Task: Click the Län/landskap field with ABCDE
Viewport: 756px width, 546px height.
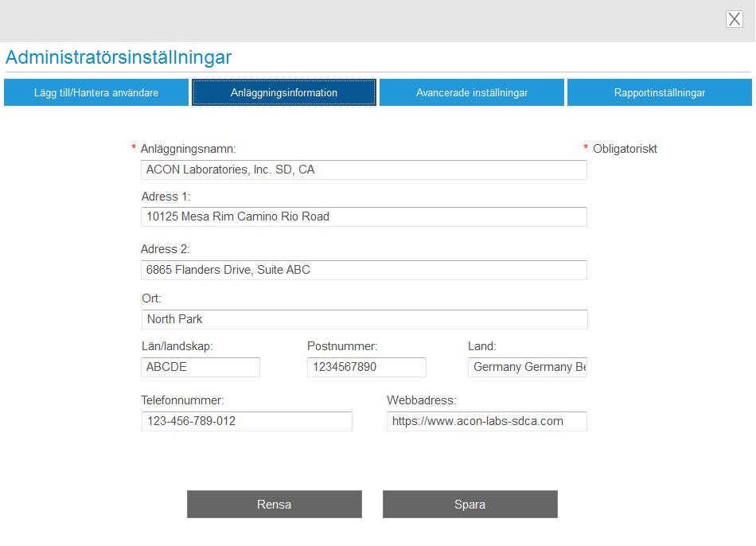Action: [x=201, y=367]
